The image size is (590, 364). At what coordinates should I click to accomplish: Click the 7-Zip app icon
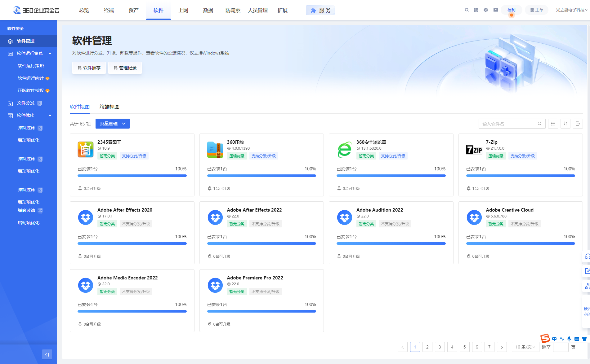tap(474, 150)
